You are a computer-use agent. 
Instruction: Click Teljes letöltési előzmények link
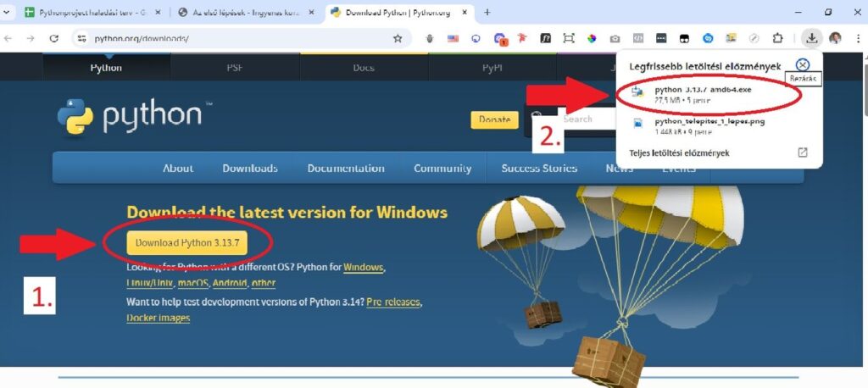(x=679, y=152)
